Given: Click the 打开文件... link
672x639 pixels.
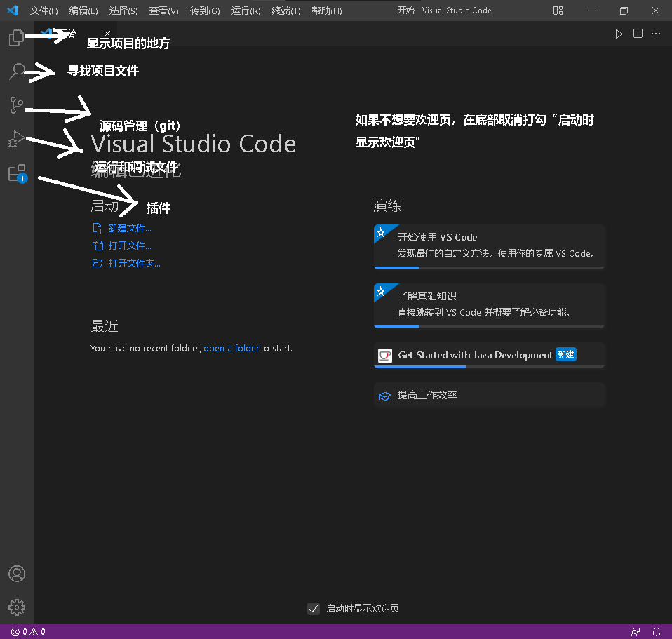Looking at the screenshot, I should pos(130,245).
